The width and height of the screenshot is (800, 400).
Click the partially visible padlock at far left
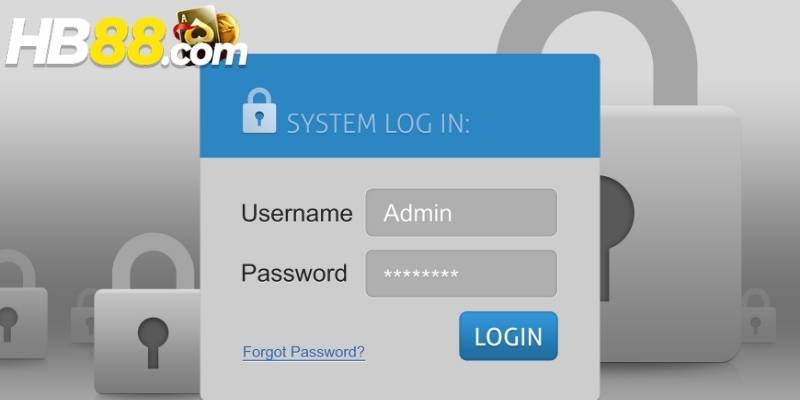tap(20, 304)
